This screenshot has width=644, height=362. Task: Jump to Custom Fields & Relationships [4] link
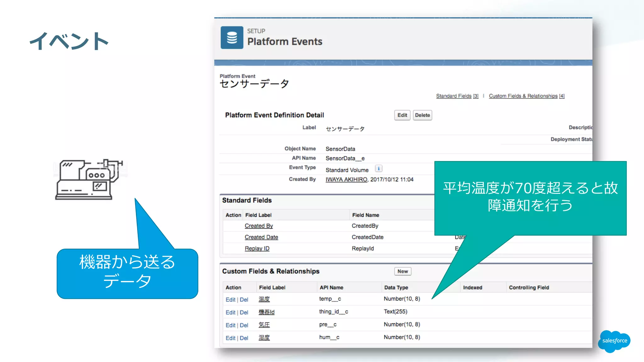click(526, 96)
